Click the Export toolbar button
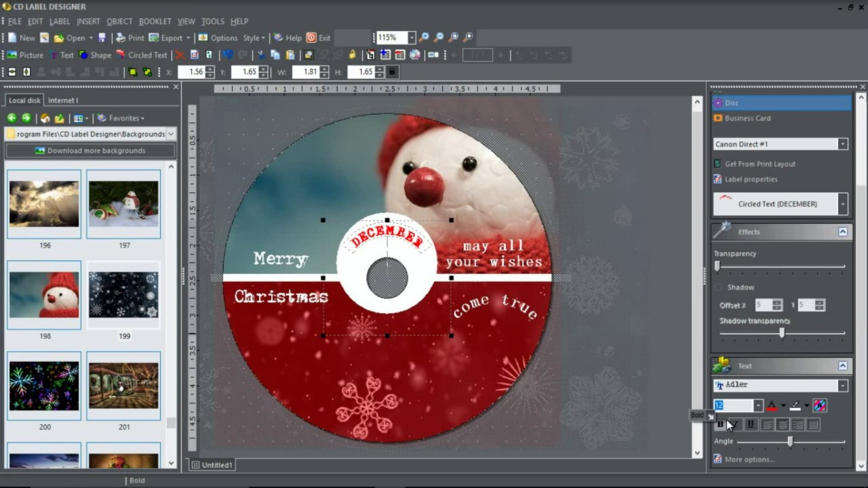This screenshot has width=868, height=488. tap(169, 38)
